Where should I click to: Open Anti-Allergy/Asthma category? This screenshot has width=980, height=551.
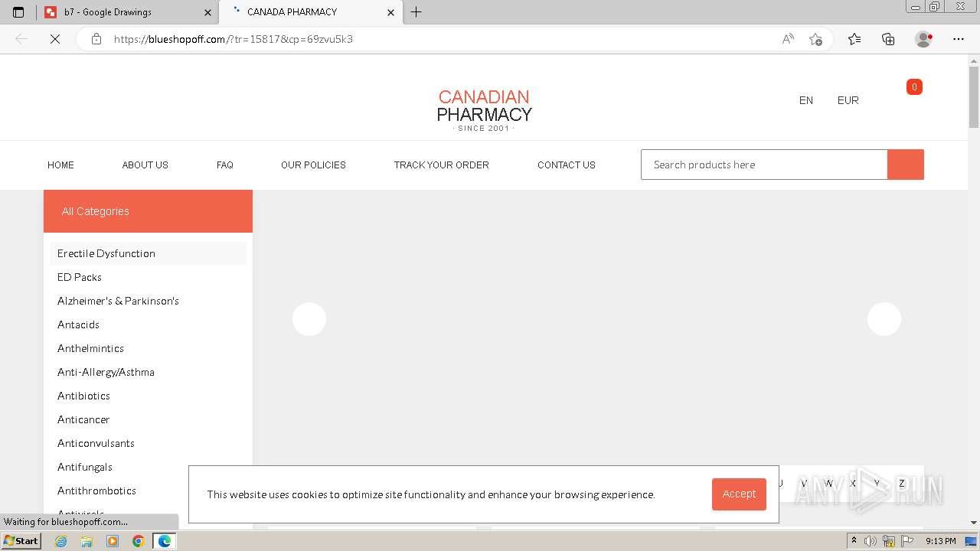tap(106, 372)
